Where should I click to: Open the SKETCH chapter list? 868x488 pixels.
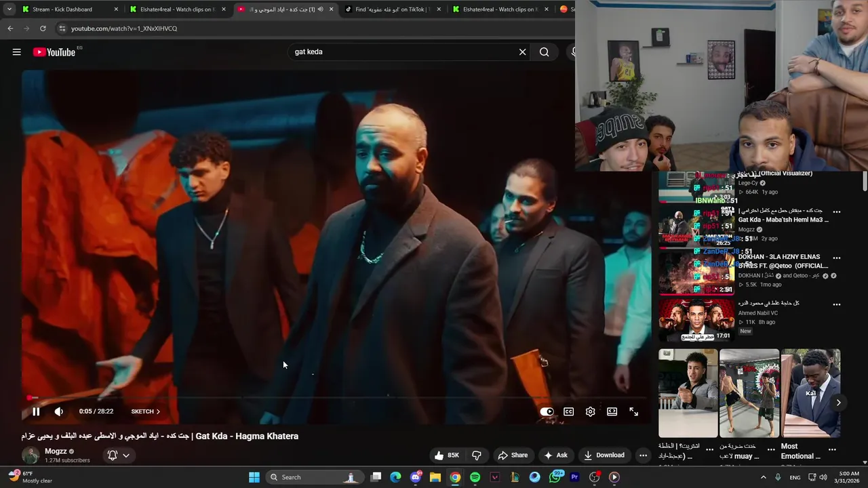[x=146, y=411]
